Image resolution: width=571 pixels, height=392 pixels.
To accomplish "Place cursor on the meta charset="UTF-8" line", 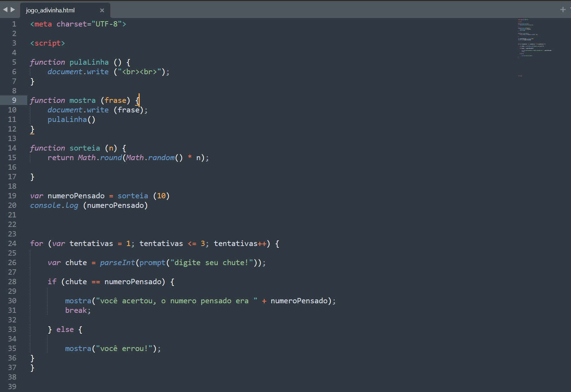I will 78,24.
